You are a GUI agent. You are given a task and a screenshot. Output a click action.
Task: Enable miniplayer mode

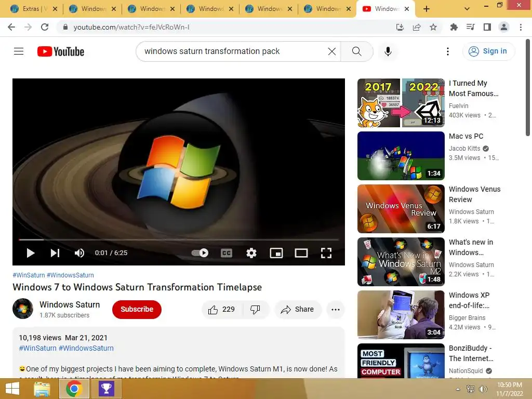(x=276, y=253)
